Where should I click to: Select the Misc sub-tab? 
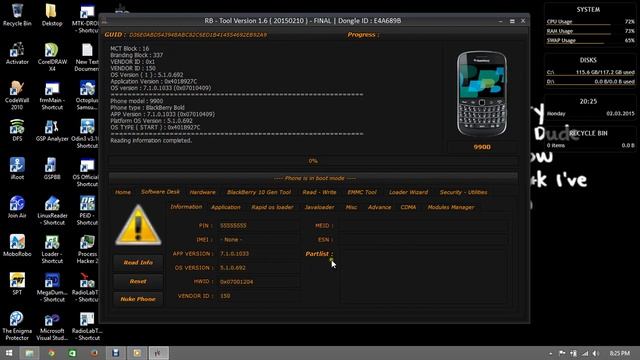click(351, 207)
